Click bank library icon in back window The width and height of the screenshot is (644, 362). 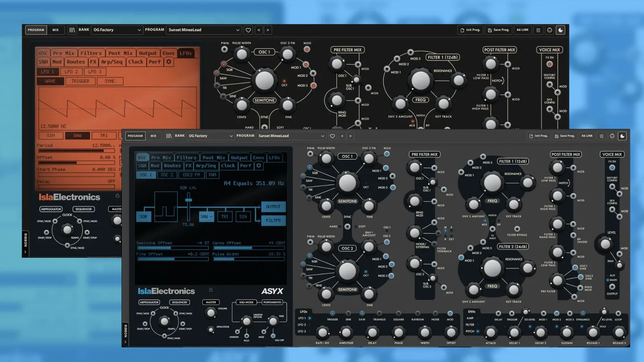pos(72,30)
